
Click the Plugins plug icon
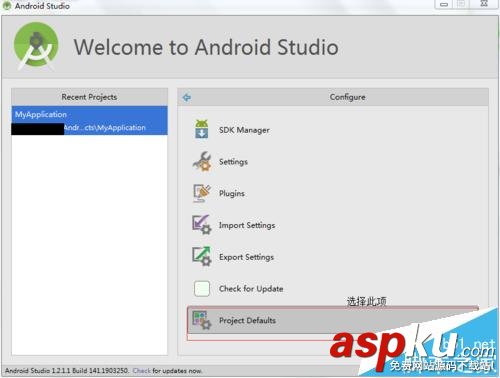pos(202,193)
